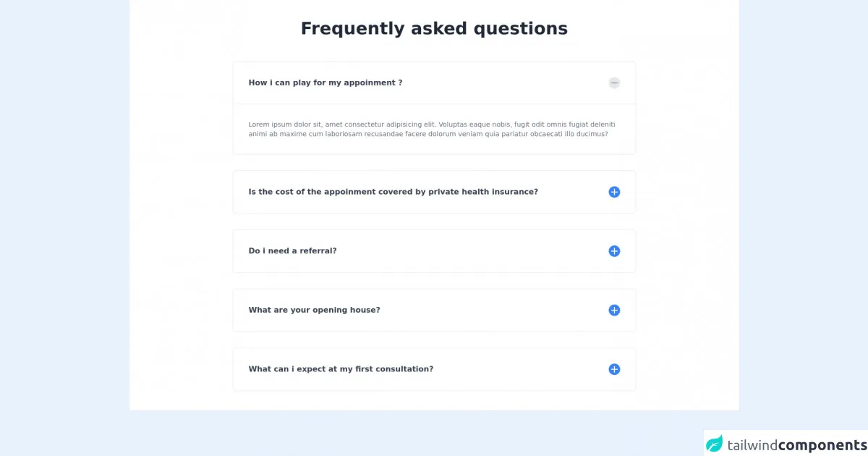This screenshot has height=456, width=868.
Task: Click the plus icon for the opening house question
Action: coord(614,311)
